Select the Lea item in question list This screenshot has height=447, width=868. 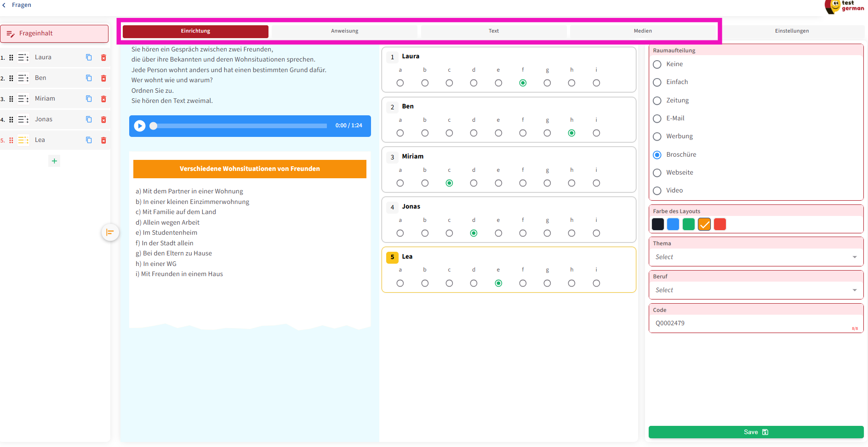[40, 140]
